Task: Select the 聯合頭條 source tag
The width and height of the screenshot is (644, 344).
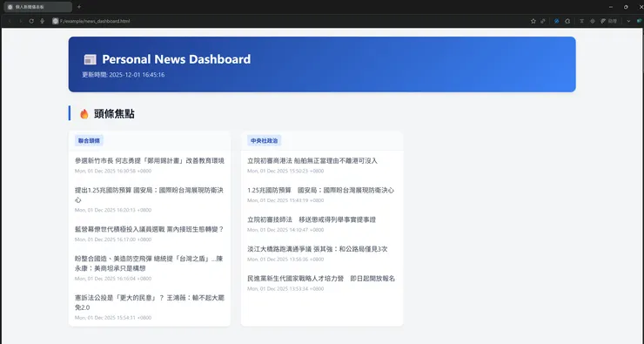Action: point(89,140)
